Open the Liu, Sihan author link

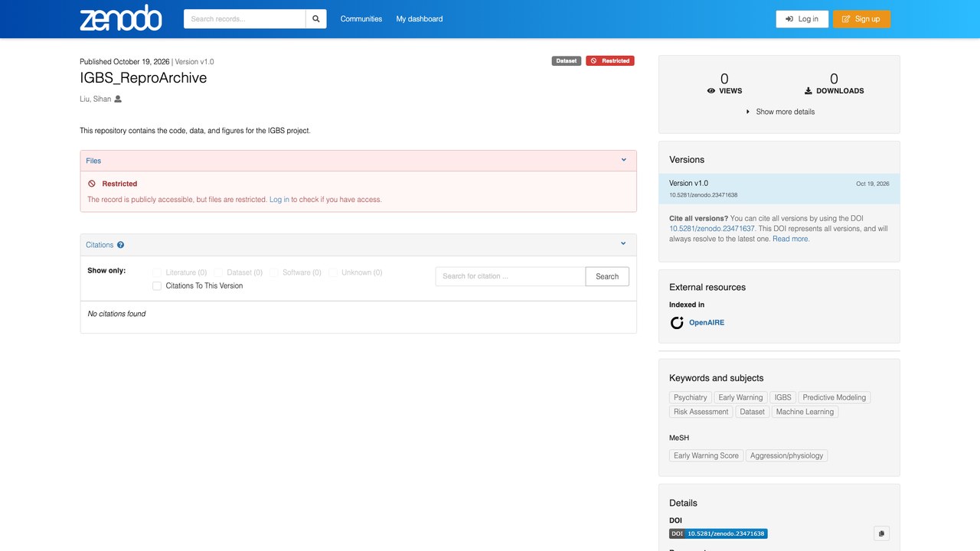point(96,99)
